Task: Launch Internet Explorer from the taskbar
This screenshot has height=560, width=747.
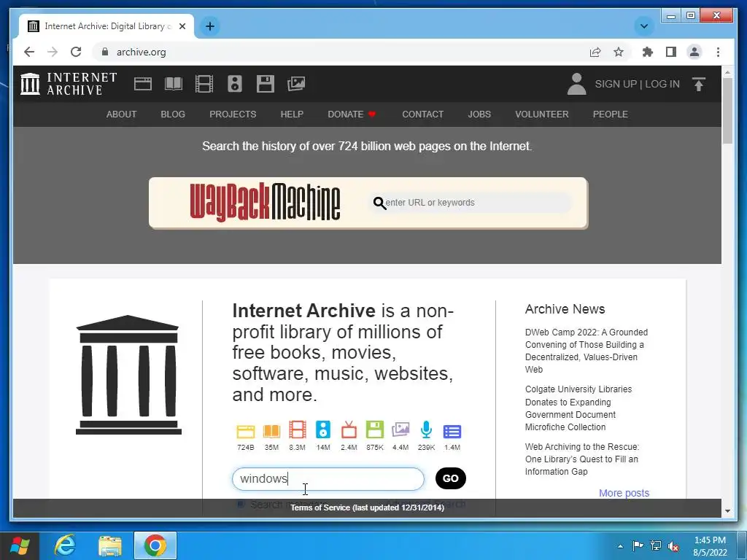Action: [65, 545]
